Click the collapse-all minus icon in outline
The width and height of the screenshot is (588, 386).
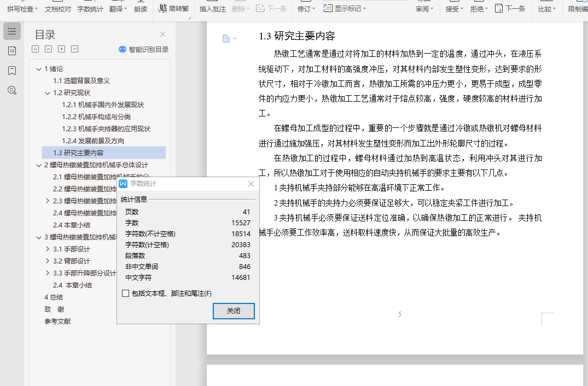74,49
